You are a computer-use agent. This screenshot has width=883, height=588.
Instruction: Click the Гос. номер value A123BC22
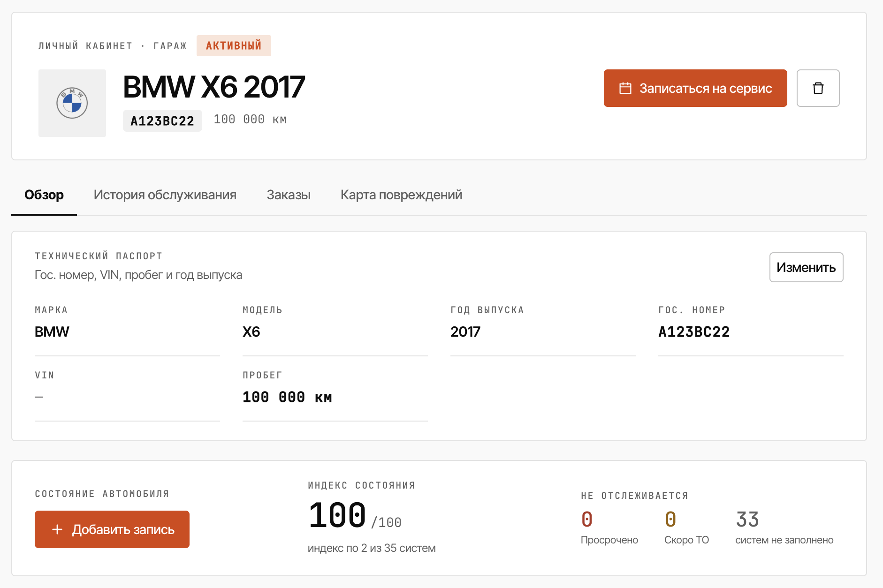(694, 332)
